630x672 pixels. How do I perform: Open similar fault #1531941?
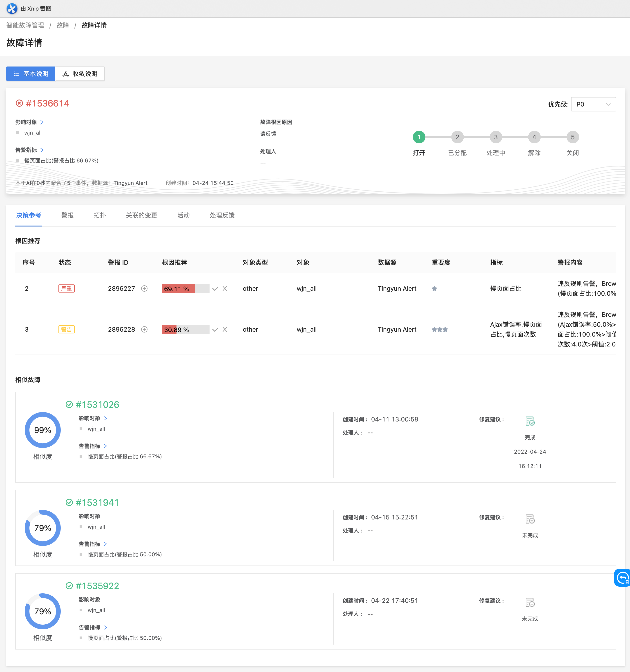click(97, 502)
